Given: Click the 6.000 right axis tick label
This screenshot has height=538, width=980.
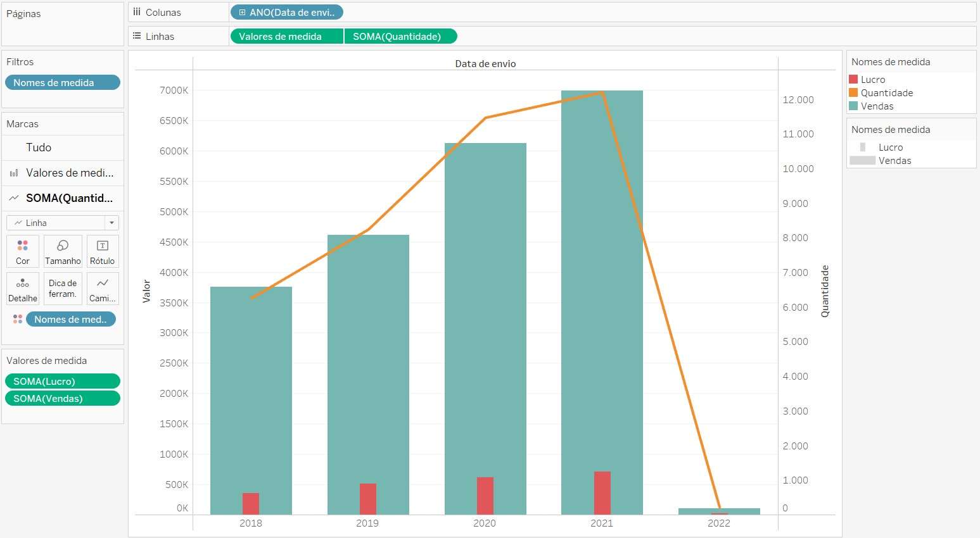Looking at the screenshot, I should (x=796, y=308).
